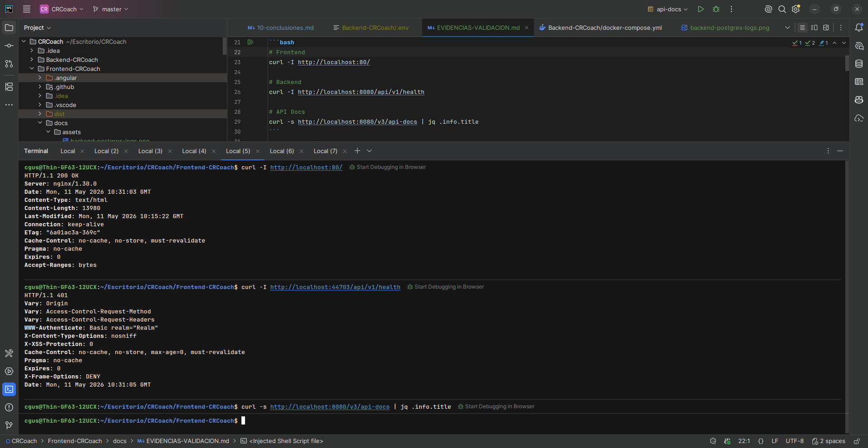Viewport: 868px width, 448px height.
Task: Open the docker-compose.yml editor tab
Action: click(600, 28)
